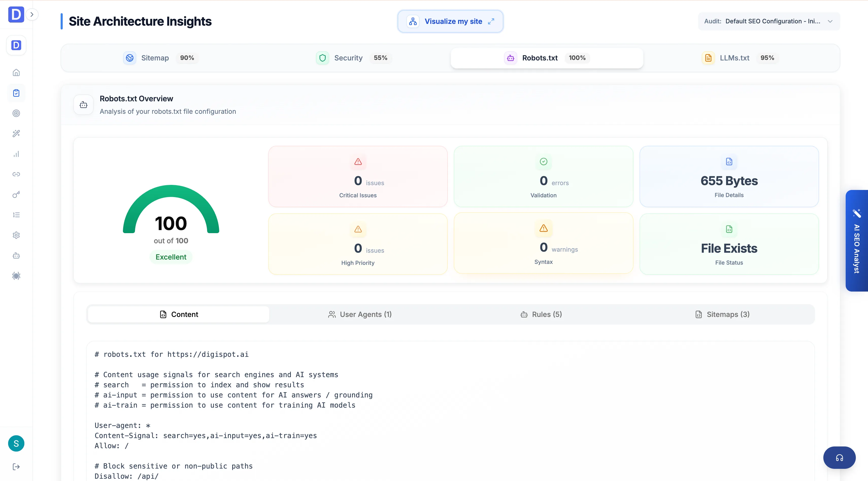This screenshot has width=868, height=481.
Task: Open the clipboard audit icon in sidebar
Action: point(16,93)
